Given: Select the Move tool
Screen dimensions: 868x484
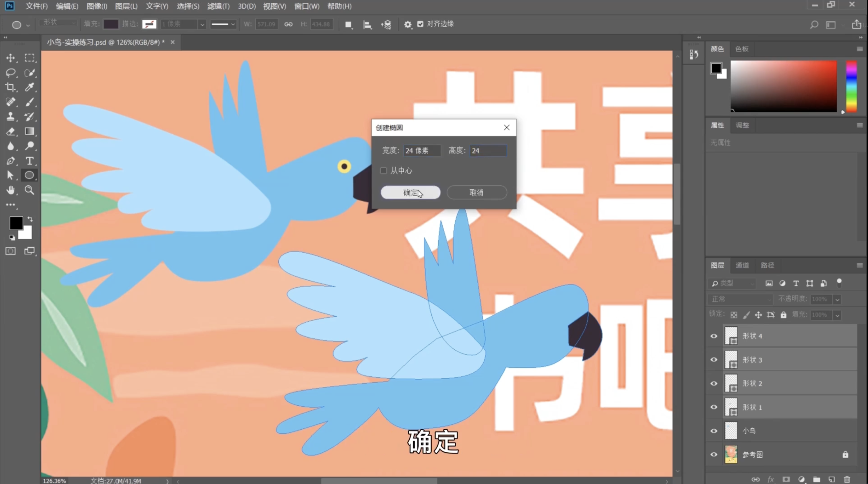Looking at the screenshot, I should coord(11,58).
